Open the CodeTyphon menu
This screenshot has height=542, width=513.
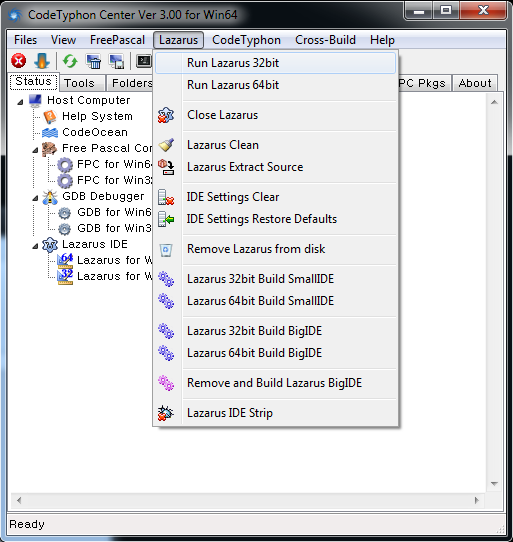(246, 40)
